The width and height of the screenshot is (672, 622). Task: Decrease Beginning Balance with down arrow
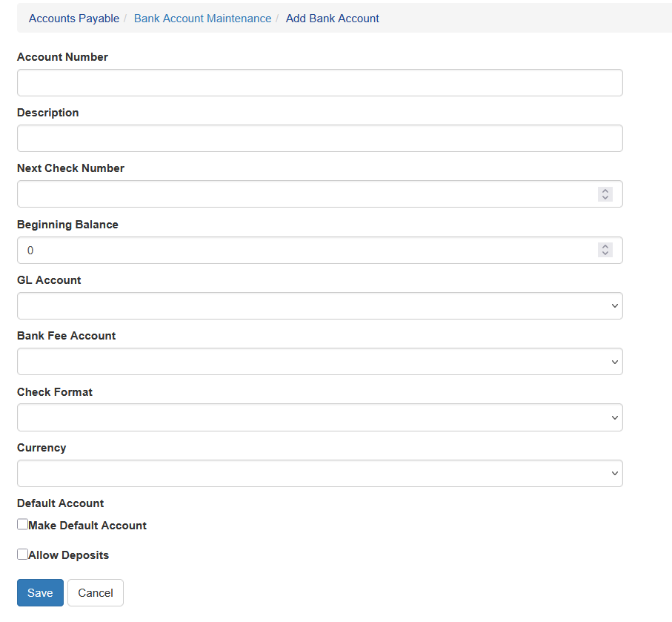(x=605, y=254)
